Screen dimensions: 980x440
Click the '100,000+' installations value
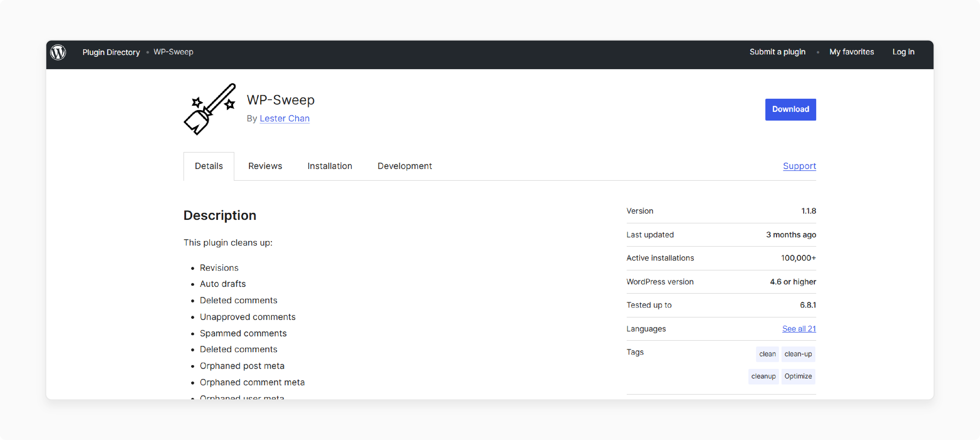tap(798, 258)
